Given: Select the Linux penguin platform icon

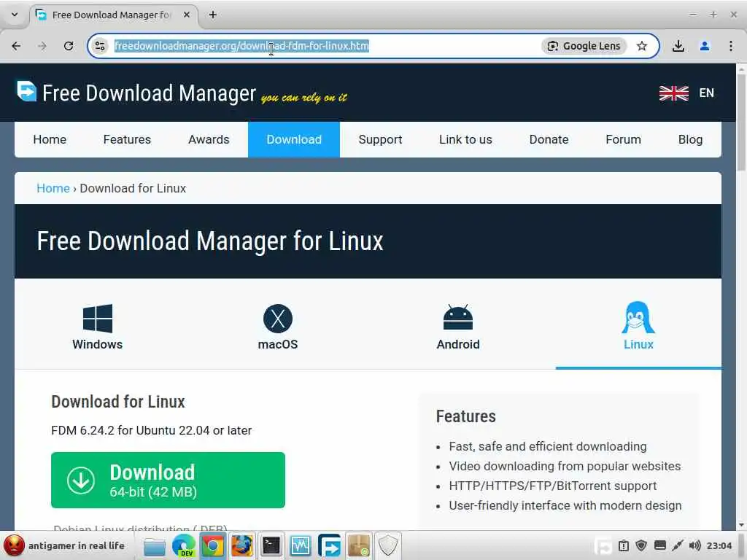Looking at the screenshot, I should (x=638, y=317).
